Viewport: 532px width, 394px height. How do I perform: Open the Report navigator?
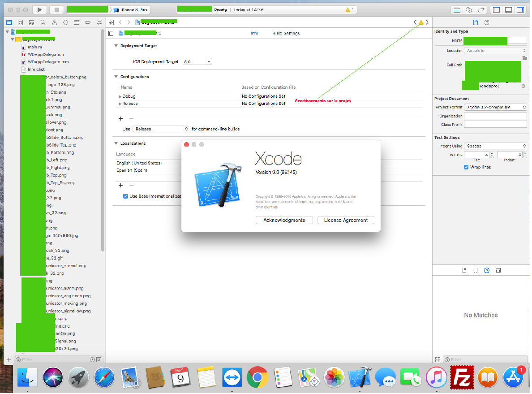pyautogui.click(x=99, y=23)
